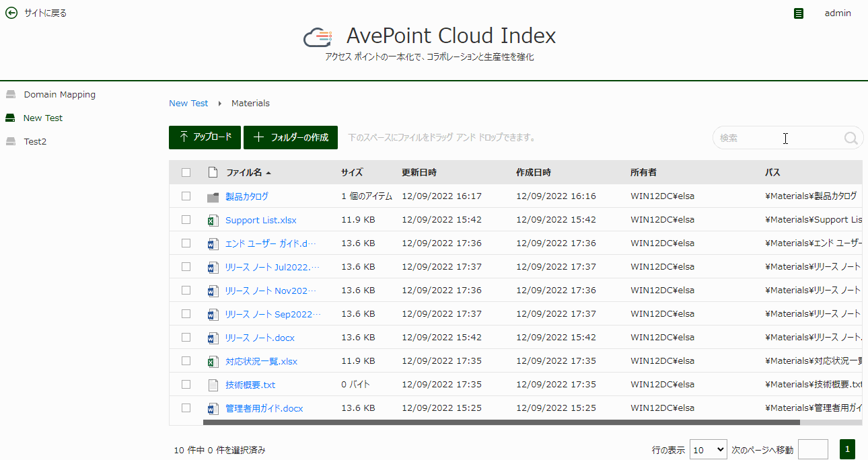Click the breadcrumb arrow after New Test
This screenshot has height=460, width=868.
click(x=219, y=104)
